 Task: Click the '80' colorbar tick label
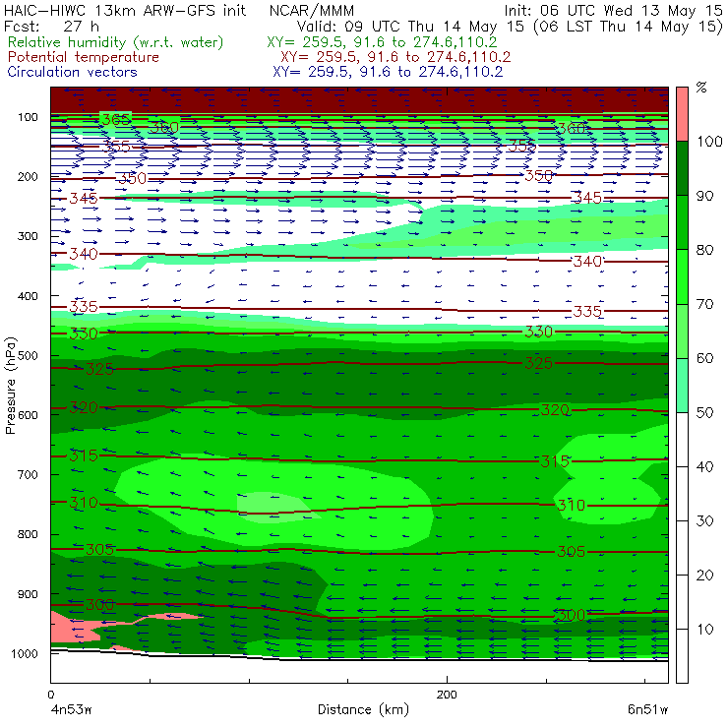[704, 250]
